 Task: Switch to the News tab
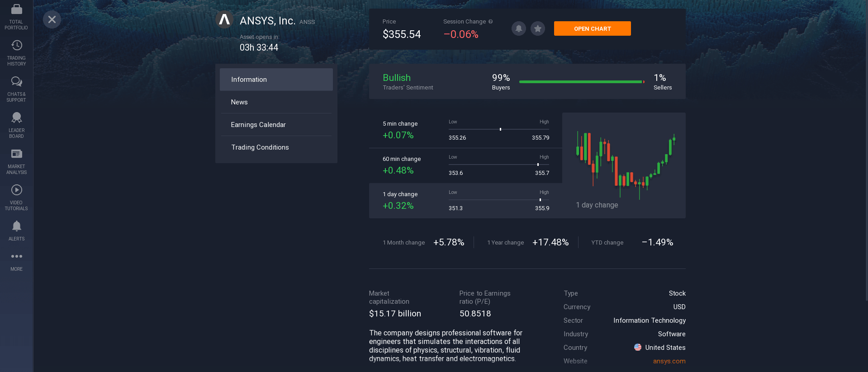276,102
